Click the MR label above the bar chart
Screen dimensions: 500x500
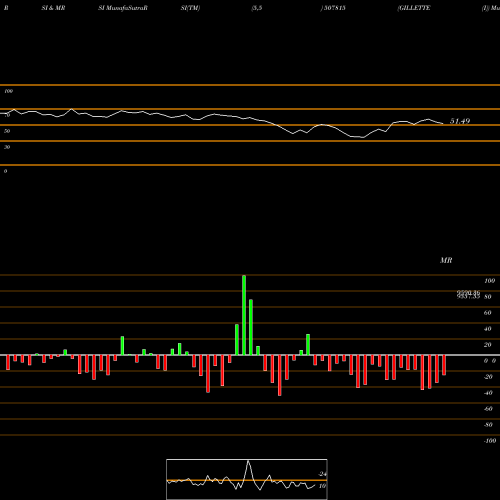[446, 260]
